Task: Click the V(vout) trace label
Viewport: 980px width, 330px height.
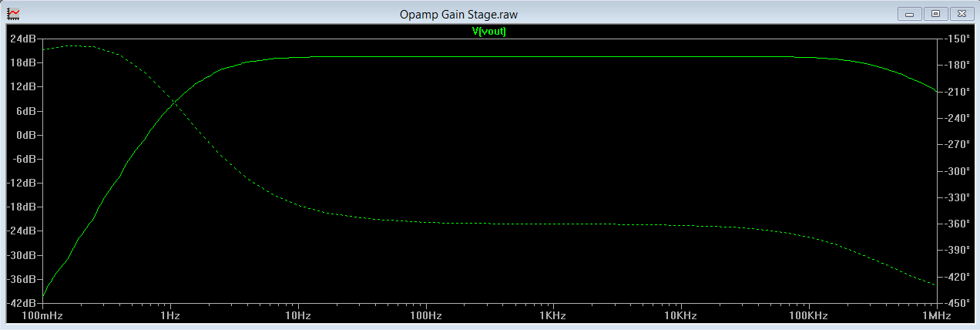Action: [489, 32]
